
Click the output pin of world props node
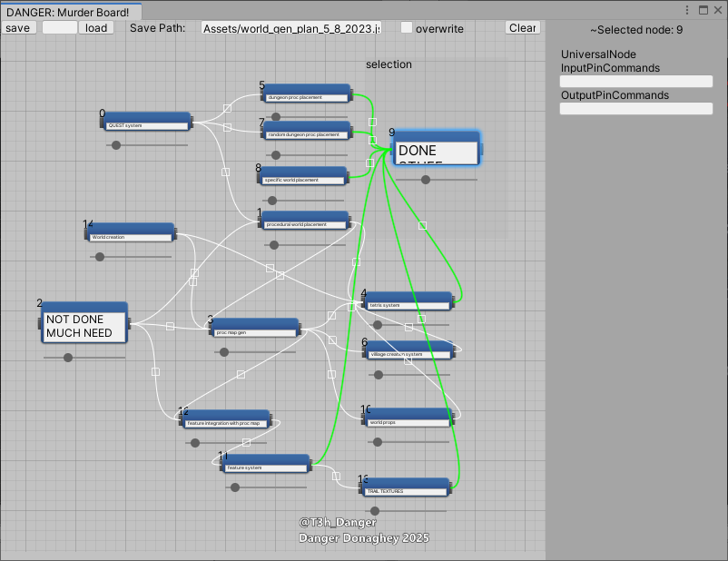453,419
